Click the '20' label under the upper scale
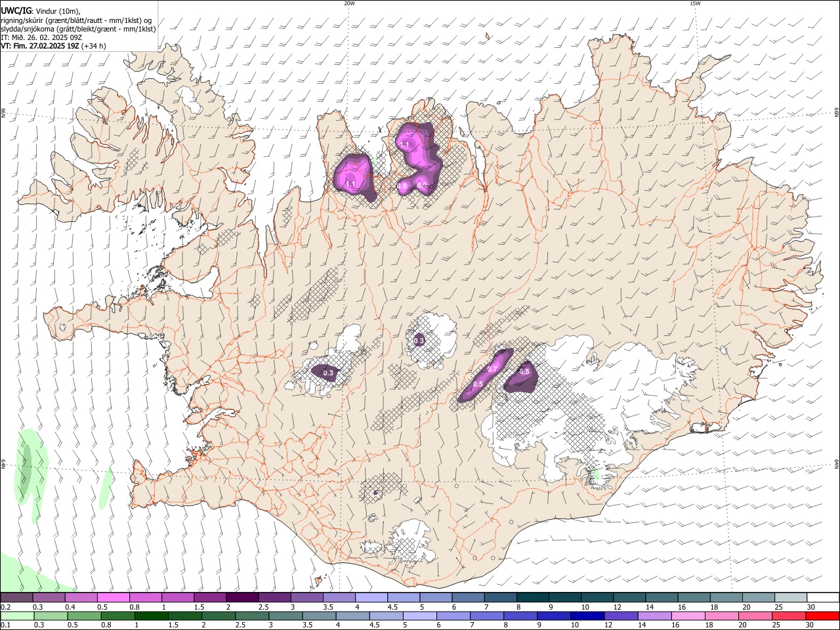This screenshot has width=840, height=630. 746,607
